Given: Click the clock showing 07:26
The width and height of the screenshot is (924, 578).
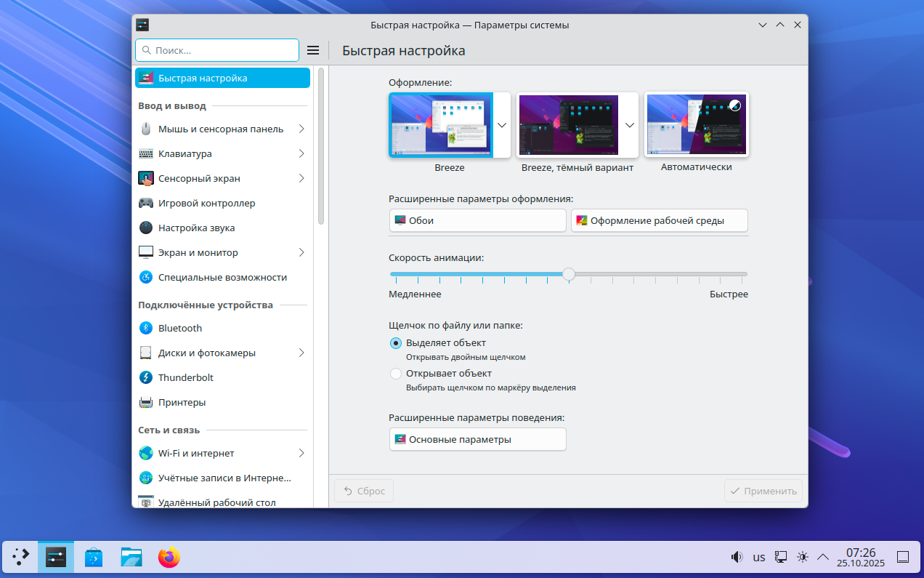Looking at the screenshot, I should 861,553.
